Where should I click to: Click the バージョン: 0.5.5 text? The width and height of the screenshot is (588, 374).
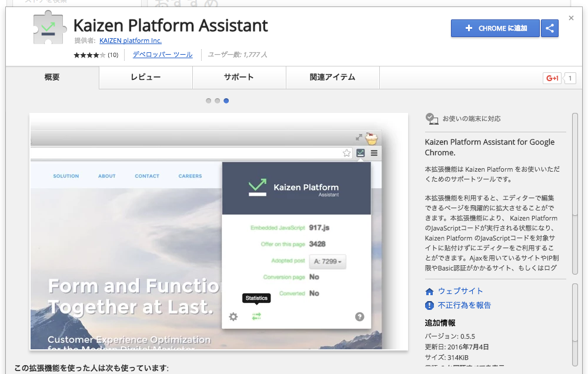[450, 336]
